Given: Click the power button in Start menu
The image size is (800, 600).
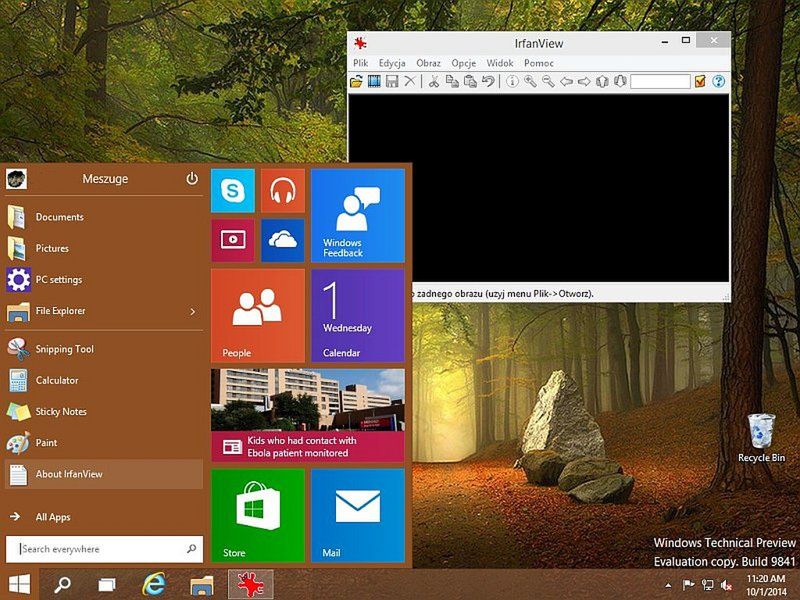Looking at the screenshot, I should tap(192, 179).
